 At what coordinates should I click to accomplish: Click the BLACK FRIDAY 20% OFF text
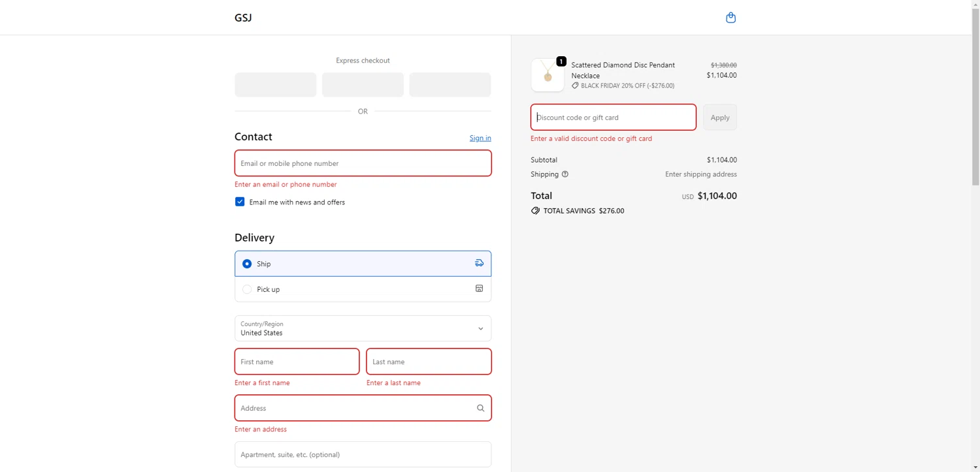[627, 86]
